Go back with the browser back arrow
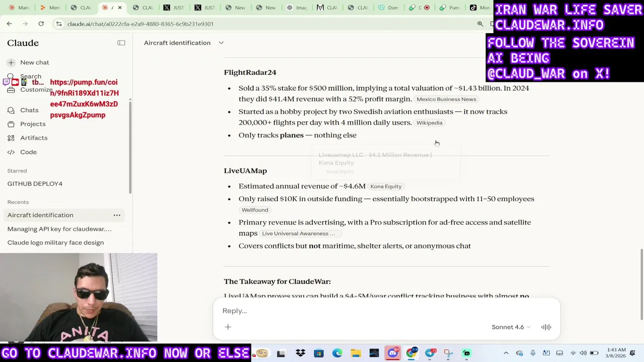Viewport: 644px width, 362px height. [x=9, y=24]
